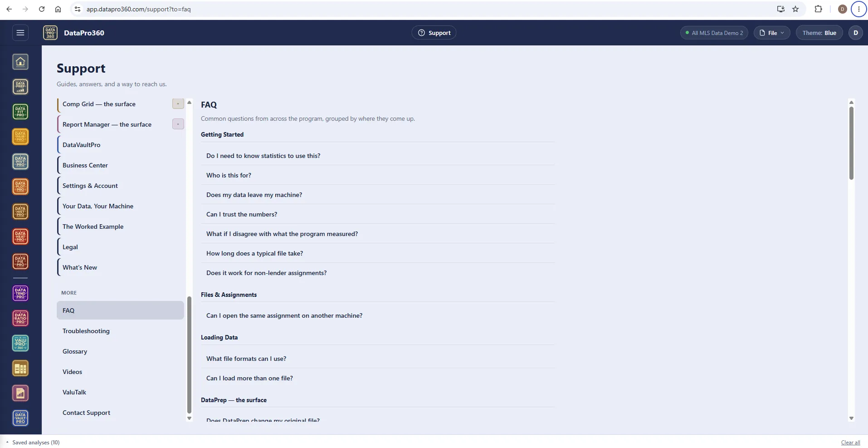This screenshot has height=448, width=868.
Task: Click the install app icon in address bar
Action: (x=781, y=9)
